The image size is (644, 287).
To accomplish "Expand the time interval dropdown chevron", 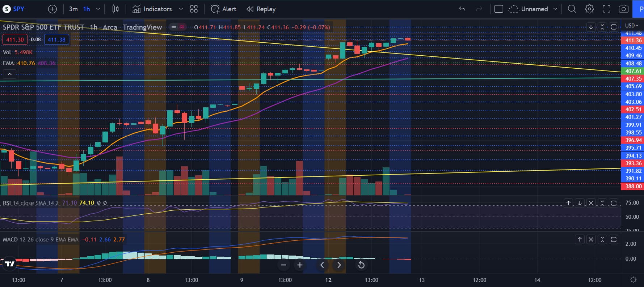I will [98, 9].
